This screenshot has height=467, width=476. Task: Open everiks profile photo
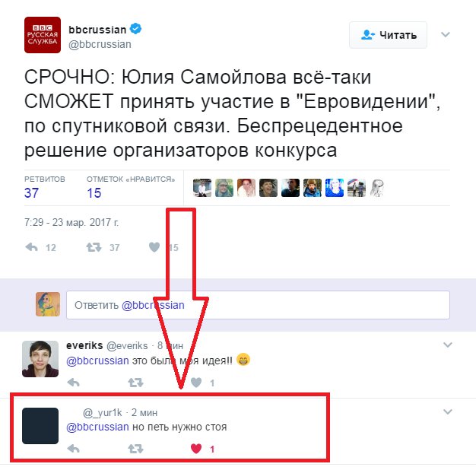click(40, 358)
